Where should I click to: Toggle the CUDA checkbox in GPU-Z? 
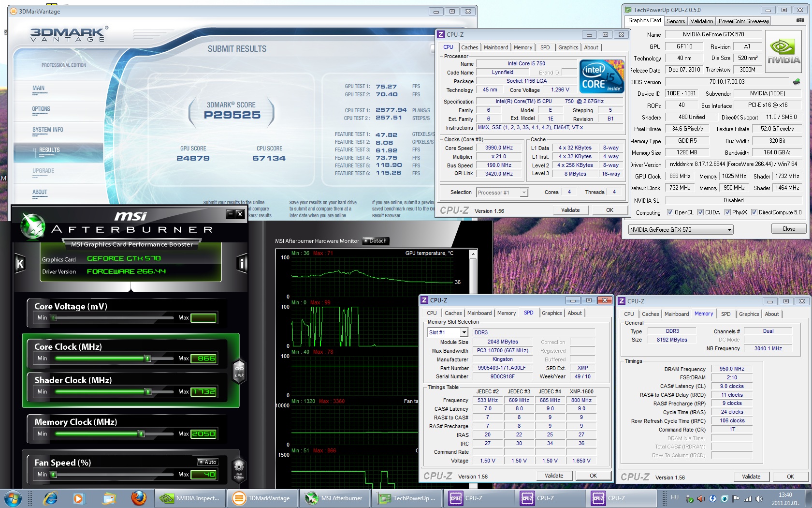pyautogui.click(x=700, y=212)
